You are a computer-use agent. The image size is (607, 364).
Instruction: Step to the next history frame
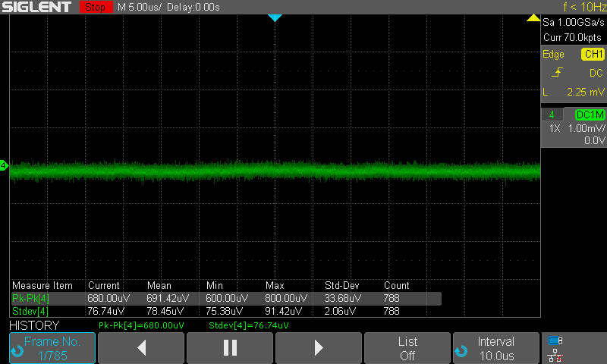[319, 348]
